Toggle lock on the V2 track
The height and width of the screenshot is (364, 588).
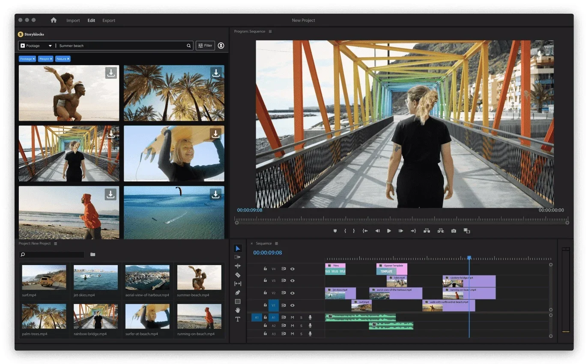click(265, 293)
